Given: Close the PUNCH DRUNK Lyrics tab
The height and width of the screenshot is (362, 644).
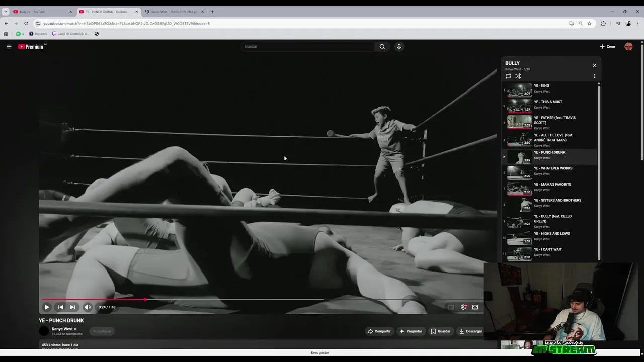Looking at the screenshot, I should click(x=202, y=12).
